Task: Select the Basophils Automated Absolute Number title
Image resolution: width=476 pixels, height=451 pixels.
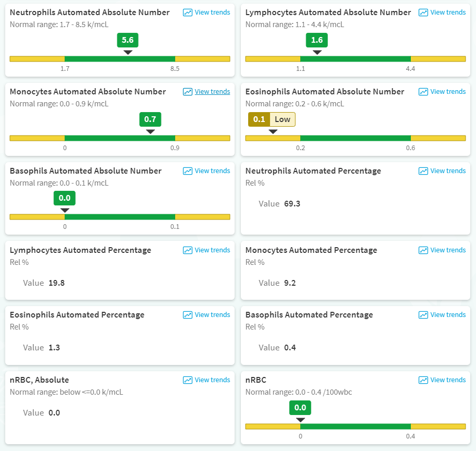Action: tap(86, 171)
